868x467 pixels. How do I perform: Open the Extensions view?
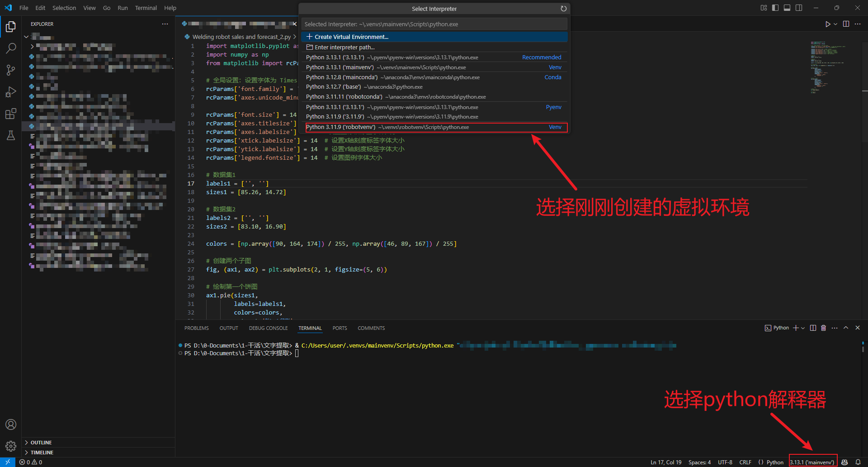point(11,114)
